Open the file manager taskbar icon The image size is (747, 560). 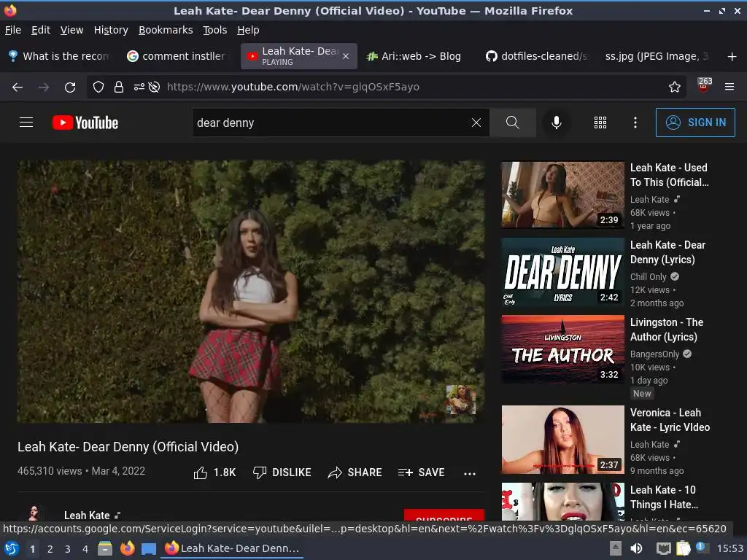(x=105, y=548)
